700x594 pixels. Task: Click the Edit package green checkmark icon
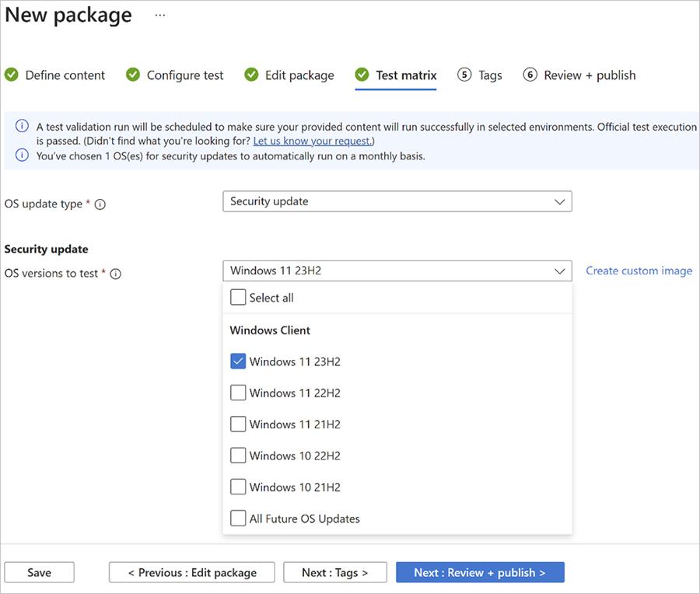(251, 75)
